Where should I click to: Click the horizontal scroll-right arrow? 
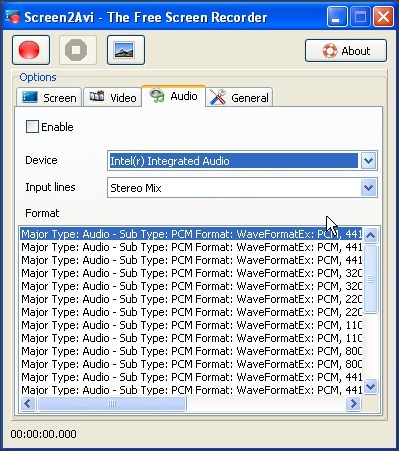click(x=353, y=404)
